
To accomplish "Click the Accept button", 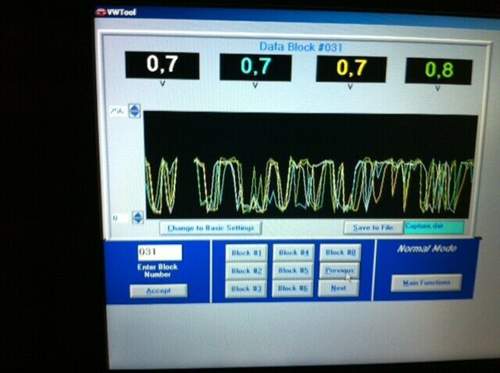I will (x=159, y=291).
